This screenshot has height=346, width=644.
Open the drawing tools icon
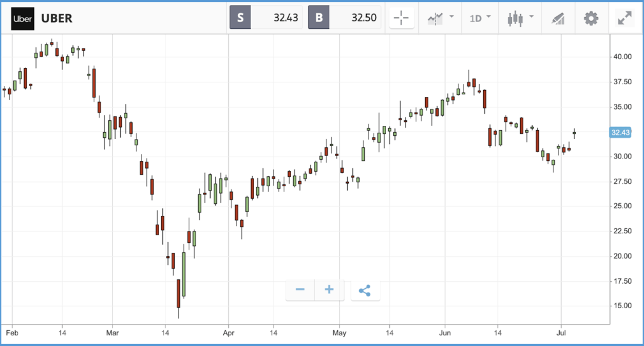tap(558, 19)
